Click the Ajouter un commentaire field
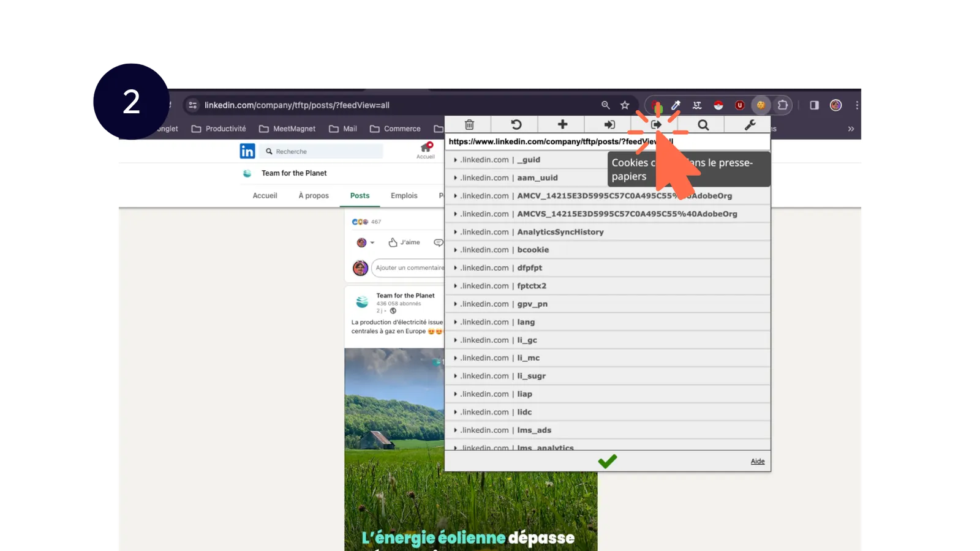980x551 pixels. point(408,268)
